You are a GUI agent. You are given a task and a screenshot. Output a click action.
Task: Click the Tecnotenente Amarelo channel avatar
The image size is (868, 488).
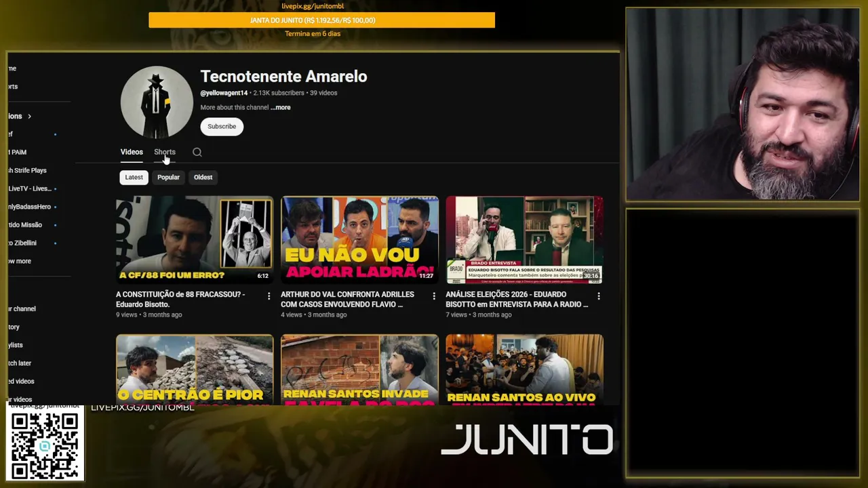[157, 102]
